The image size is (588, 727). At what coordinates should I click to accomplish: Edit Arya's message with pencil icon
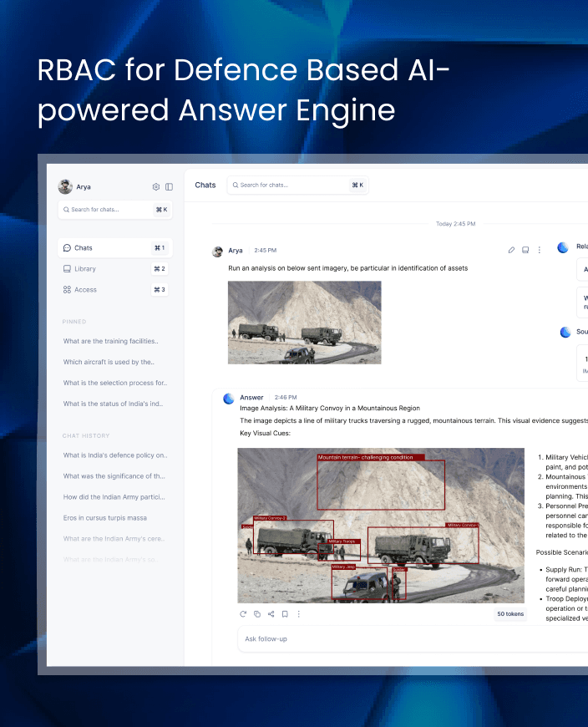tap(511, 251)
